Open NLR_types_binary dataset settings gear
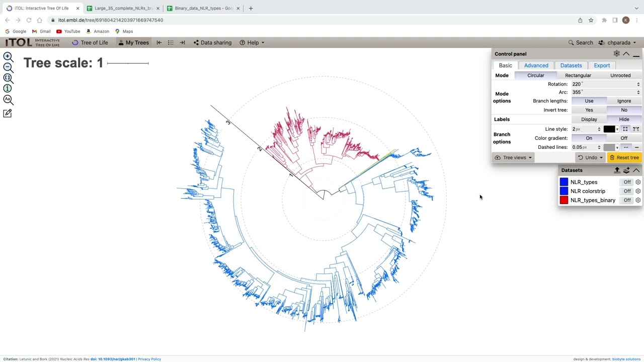Screen dimensions: 644x362 coord(638,200)
